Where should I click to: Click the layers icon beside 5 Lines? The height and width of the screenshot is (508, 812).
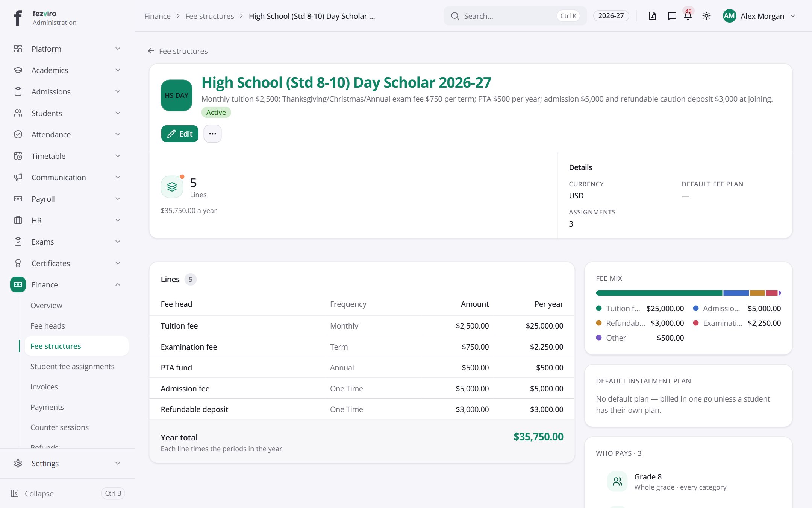click(172, 187)
